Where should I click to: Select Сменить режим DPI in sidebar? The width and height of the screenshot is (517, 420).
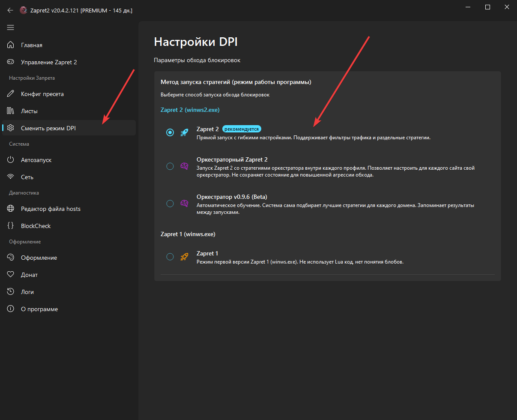(x=69, y=128)
